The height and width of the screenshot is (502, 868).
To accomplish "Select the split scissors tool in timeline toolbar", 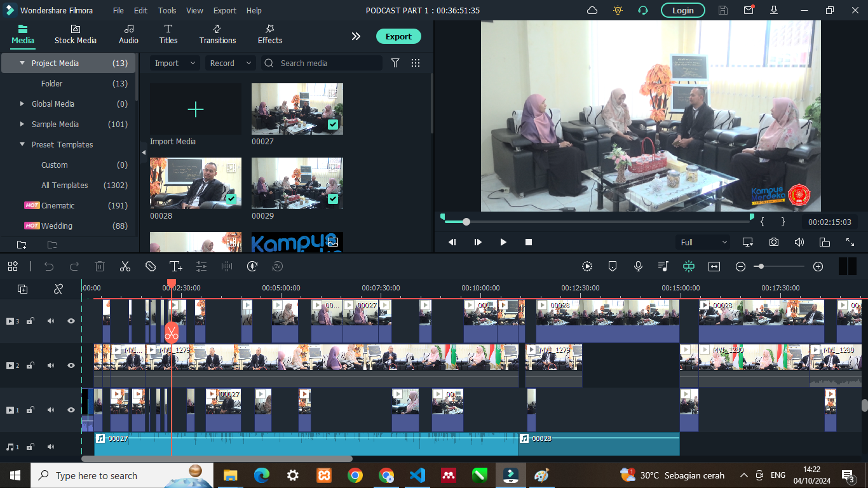I will [x=125, y=267].
